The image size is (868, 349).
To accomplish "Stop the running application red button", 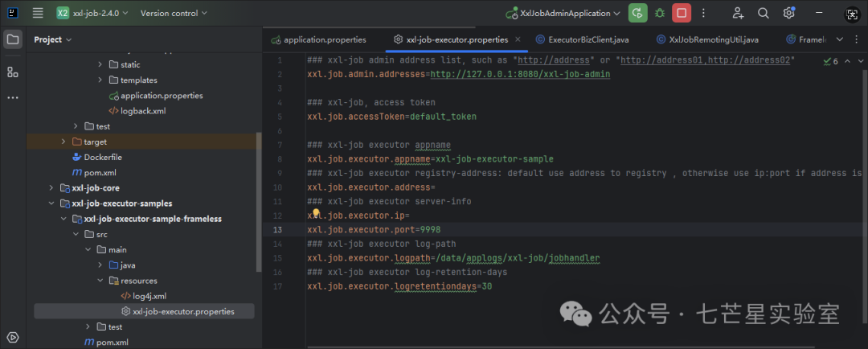I will point(682,13).
